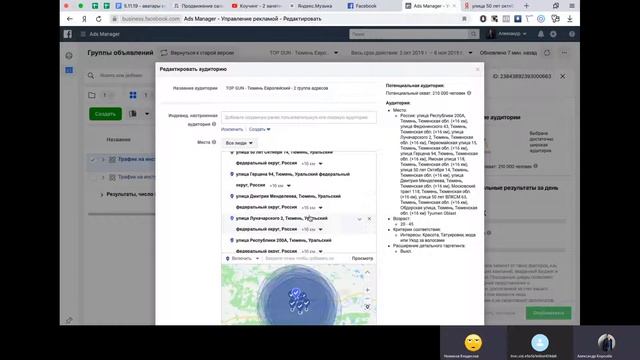The image size is (640, 360).
Task: Switch to the Продвижение browser tab
Action: [x=199, y=6]
